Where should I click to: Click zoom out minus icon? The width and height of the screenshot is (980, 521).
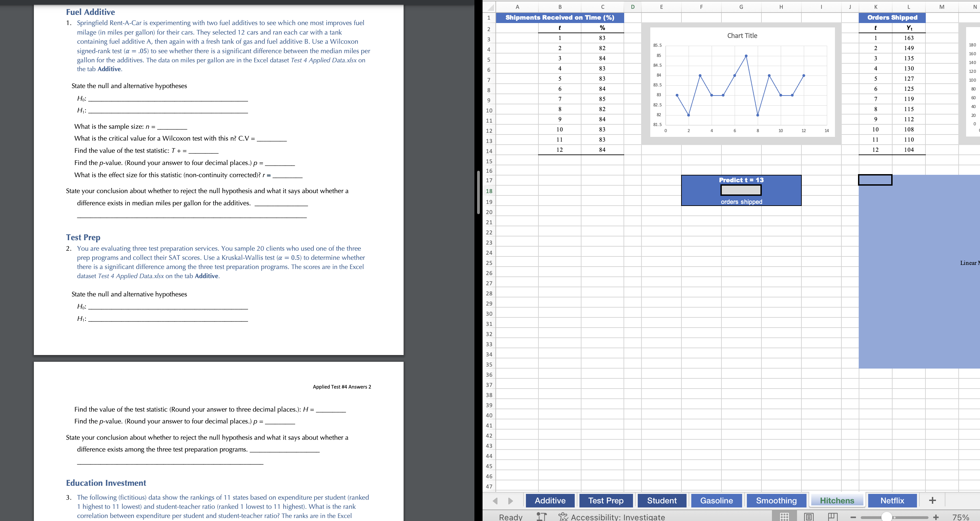(853, 517)
